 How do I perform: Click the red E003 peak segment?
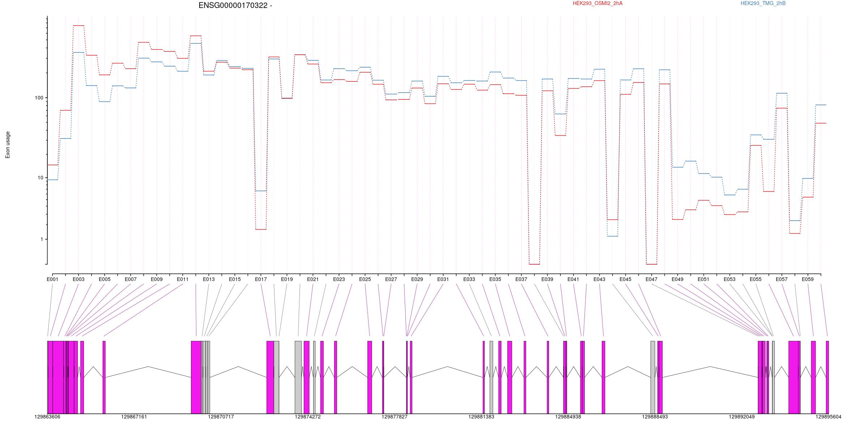78,26
